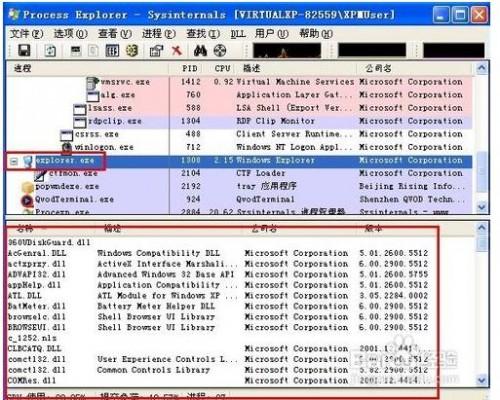Select the csrss.exe process row
The height and width of the screenshot is (400, 500).
pos(239,135)
